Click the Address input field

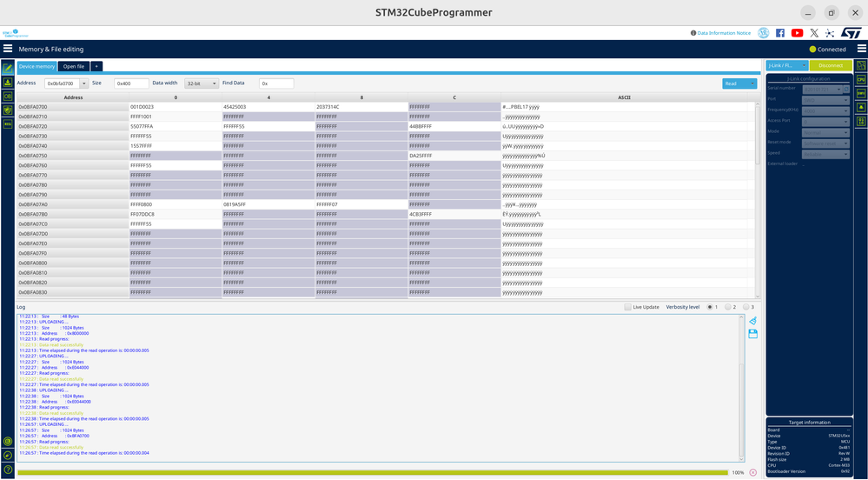point(63,83)
